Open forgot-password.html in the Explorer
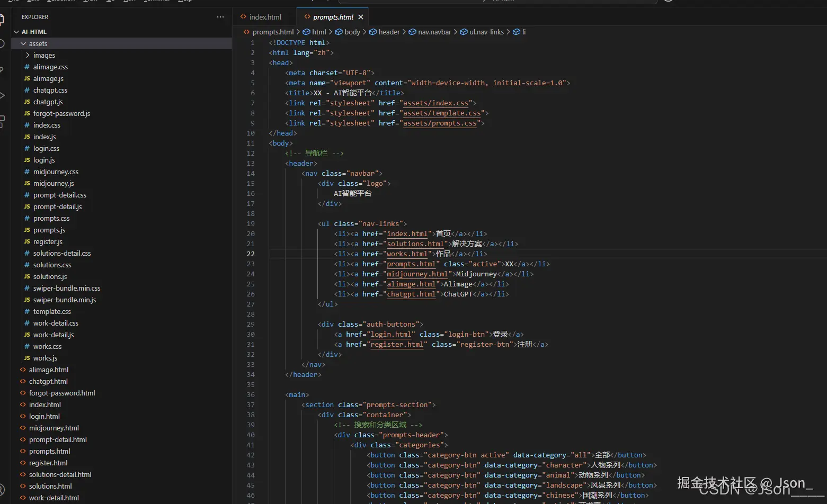The width and height of the screenshot is (827, 504). (x=62, y=393)
